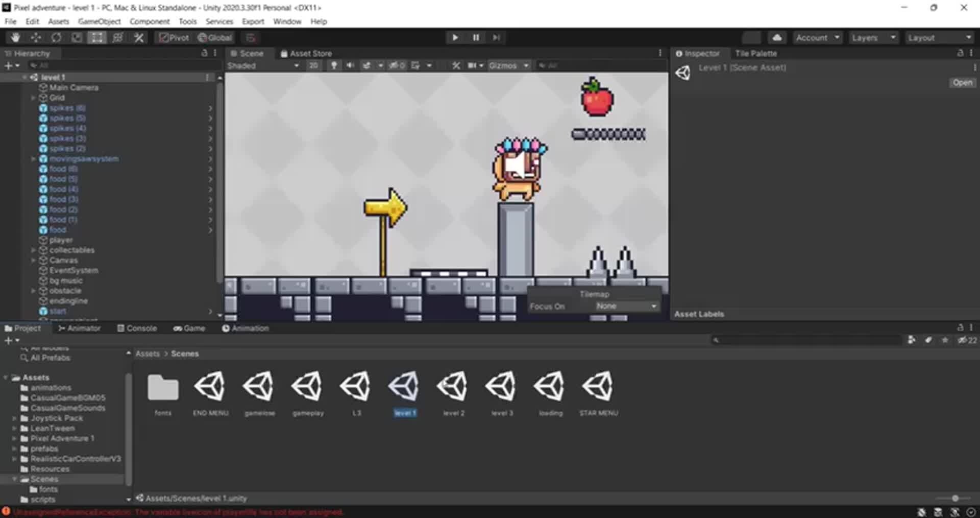Toggle Scene view effects
Screen dimensions: 980x518
(x=366, y=65)
